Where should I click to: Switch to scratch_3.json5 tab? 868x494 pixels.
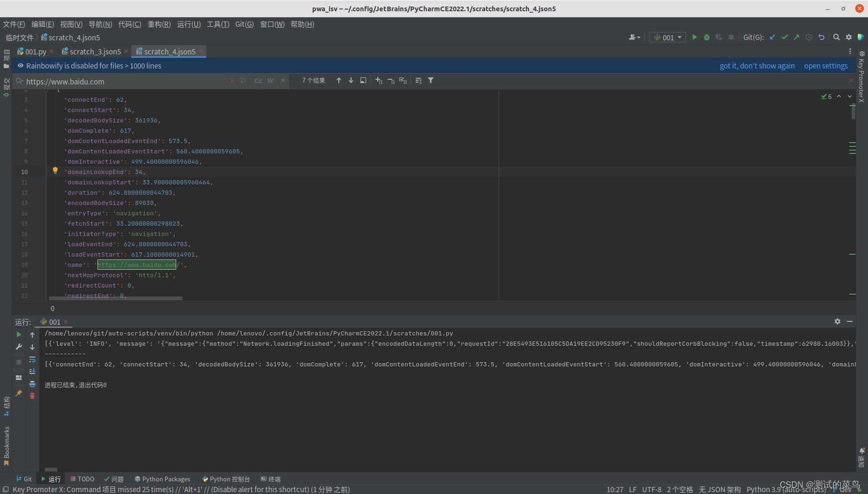click(x=94, y=52)
